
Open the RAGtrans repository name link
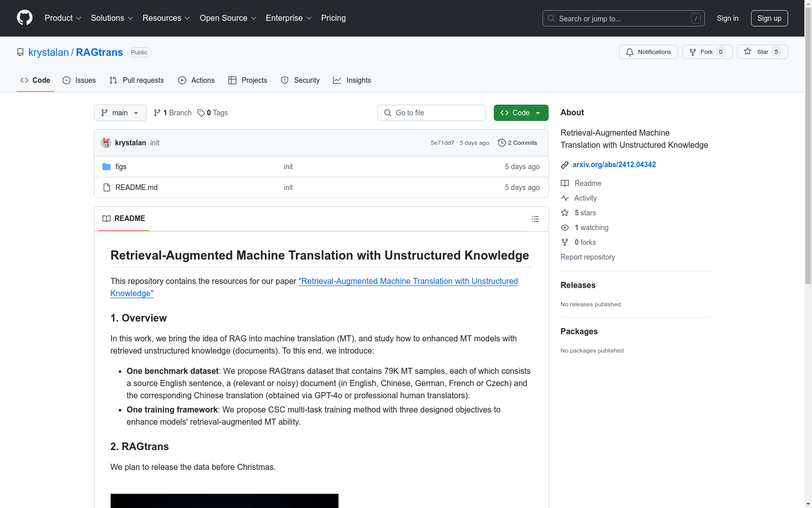[99, 52]
